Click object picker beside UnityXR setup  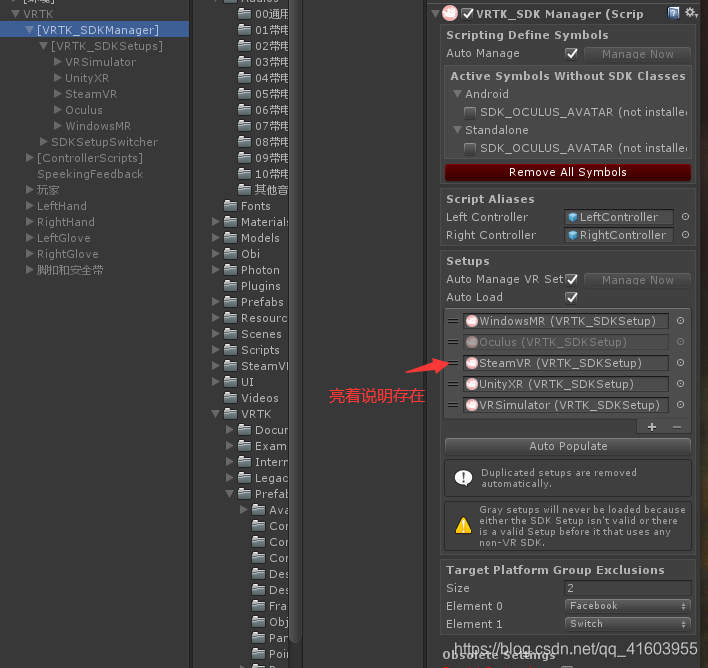tap(680, 384)
